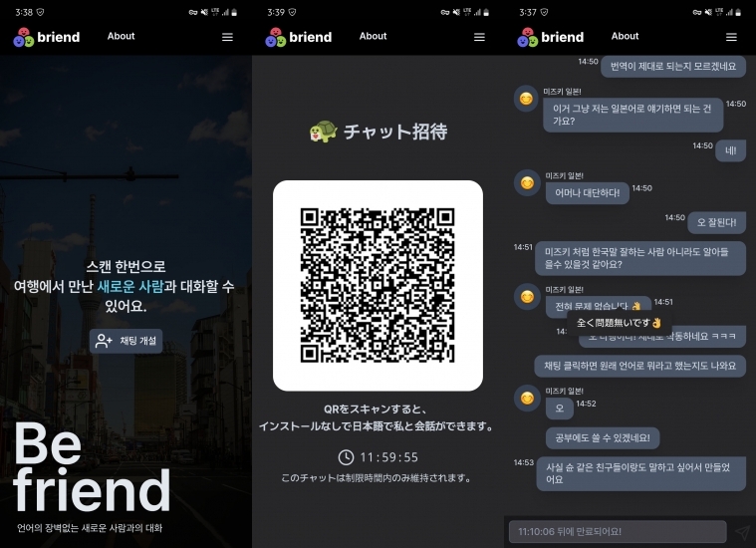Open hamburger menu on the landing screen
Viewport: 756px width, 548px height.
pos(227,37)
